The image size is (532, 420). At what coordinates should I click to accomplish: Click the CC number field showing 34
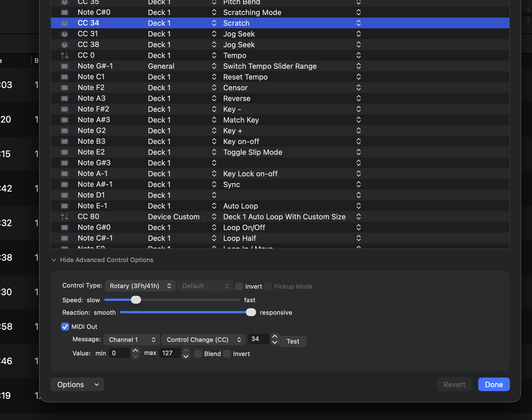pos(259,339)
